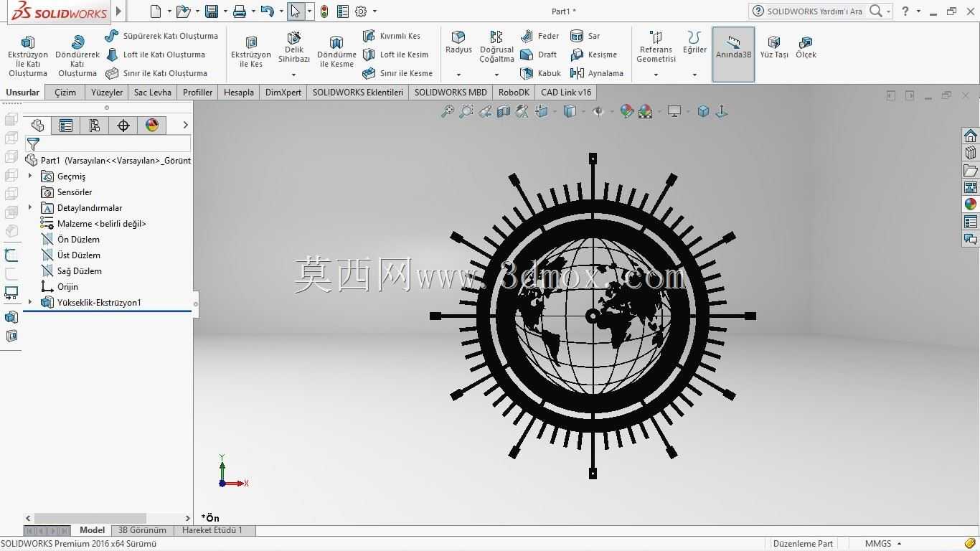Select Sınır ile Kesme command
This screenshot has height=551, width=980.
tap(397, 73)
